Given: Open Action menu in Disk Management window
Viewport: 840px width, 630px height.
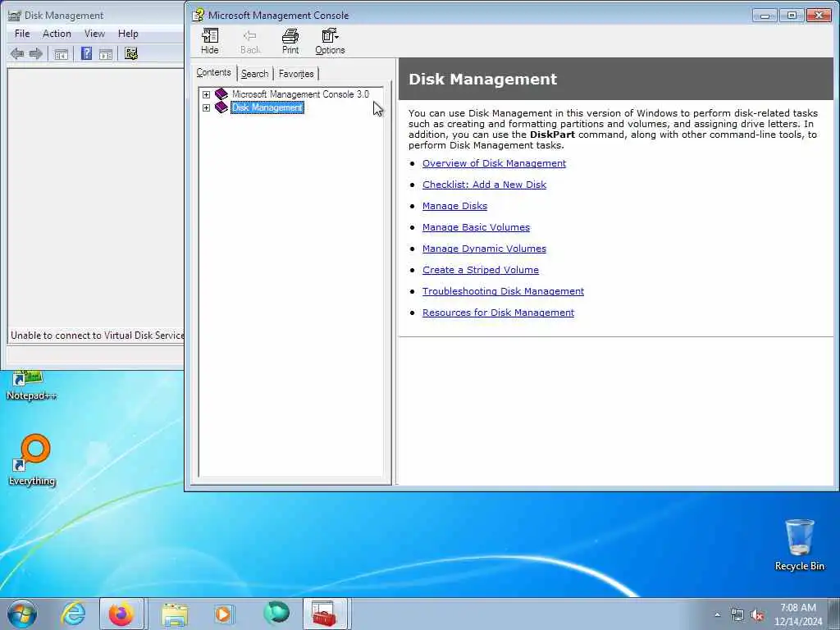Looking at the screenshot, I should [57, 34].
